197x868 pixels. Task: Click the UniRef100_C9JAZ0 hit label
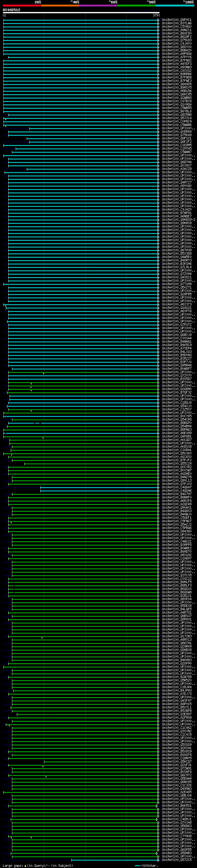[x=177, y=209]
